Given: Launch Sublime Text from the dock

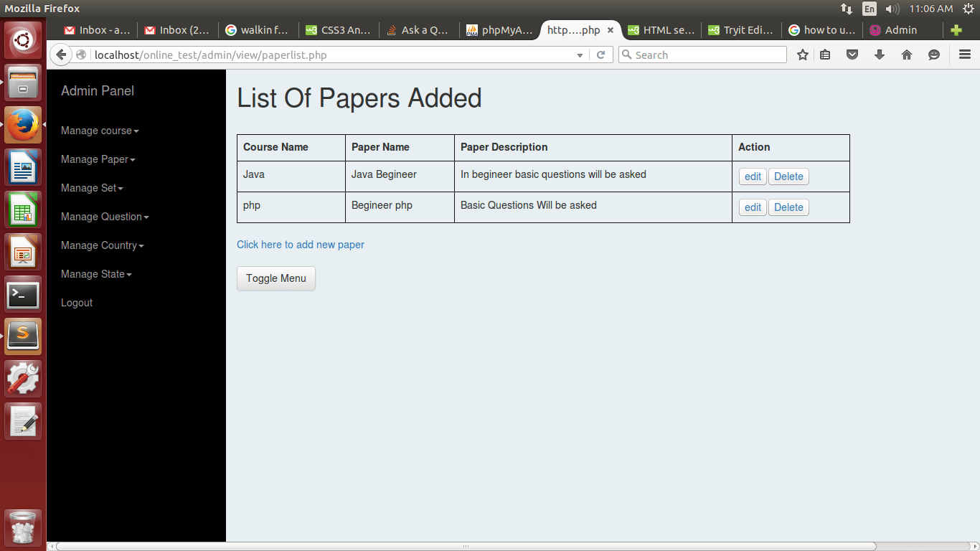Looking at the screenshot, I should 23,335.
